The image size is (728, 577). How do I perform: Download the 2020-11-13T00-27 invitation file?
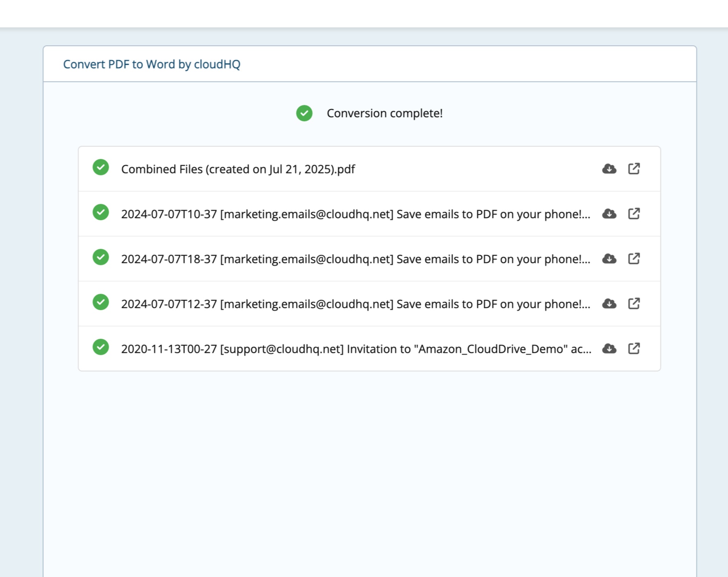coord(609,349)
